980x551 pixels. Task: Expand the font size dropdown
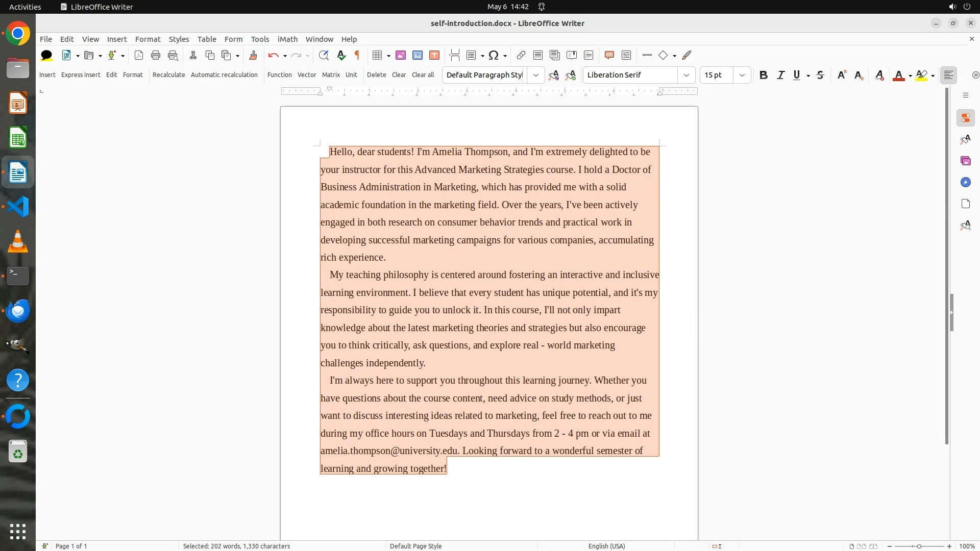coord(742,75)
